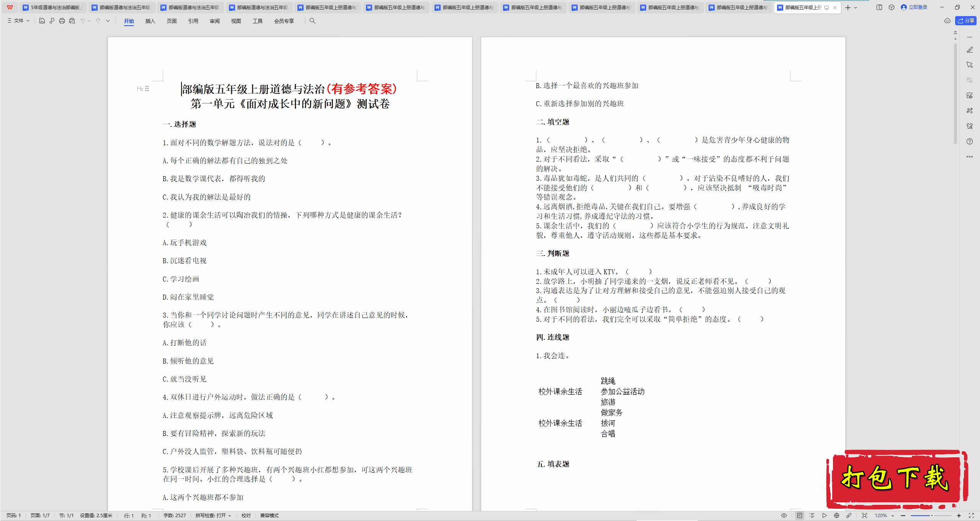
Task: Open the 会员专享 ribbon tab
Action: point(284,21)
